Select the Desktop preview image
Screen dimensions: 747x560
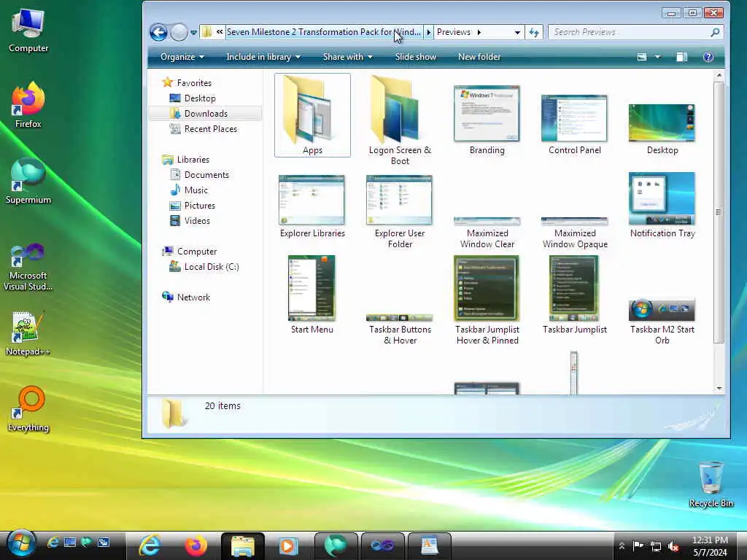coord(662,130)
